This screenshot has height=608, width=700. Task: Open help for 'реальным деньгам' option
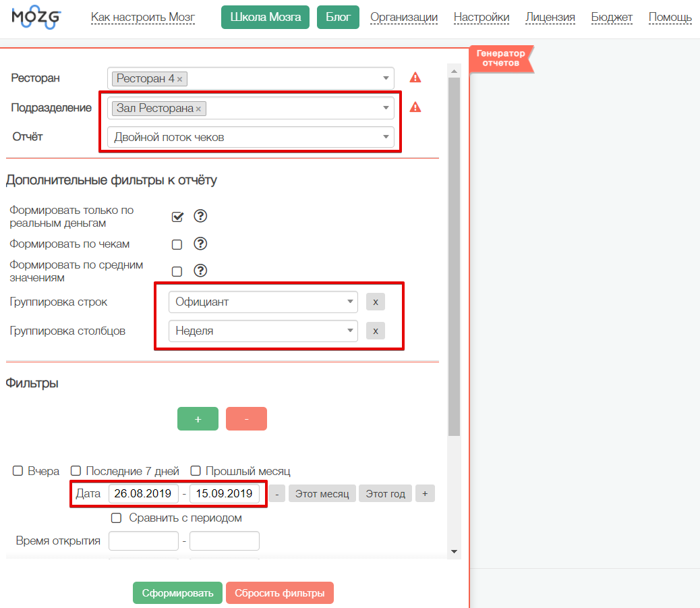point(200,216)
